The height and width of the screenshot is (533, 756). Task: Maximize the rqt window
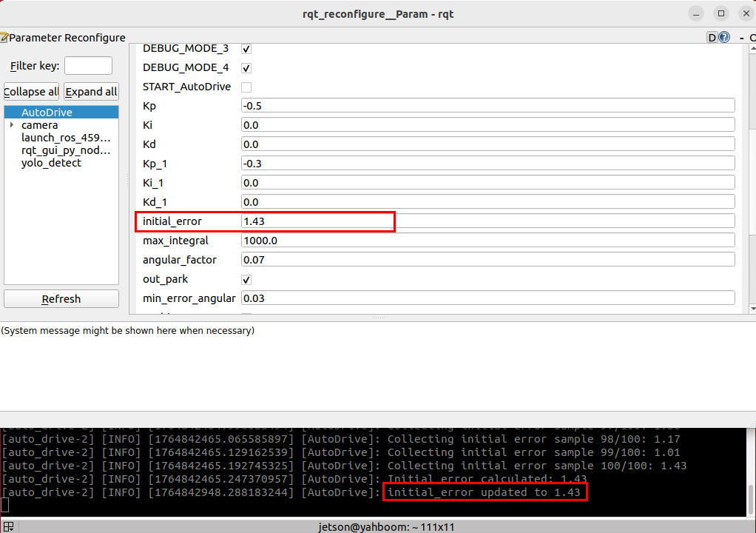[721, 14]
